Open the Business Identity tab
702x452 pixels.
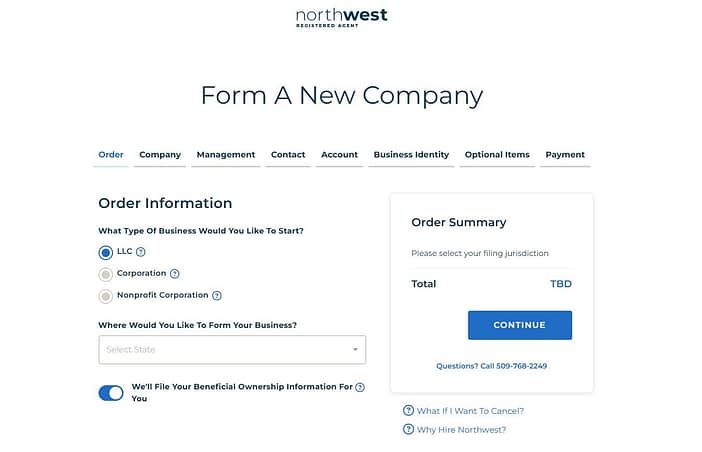click(411, 155)
